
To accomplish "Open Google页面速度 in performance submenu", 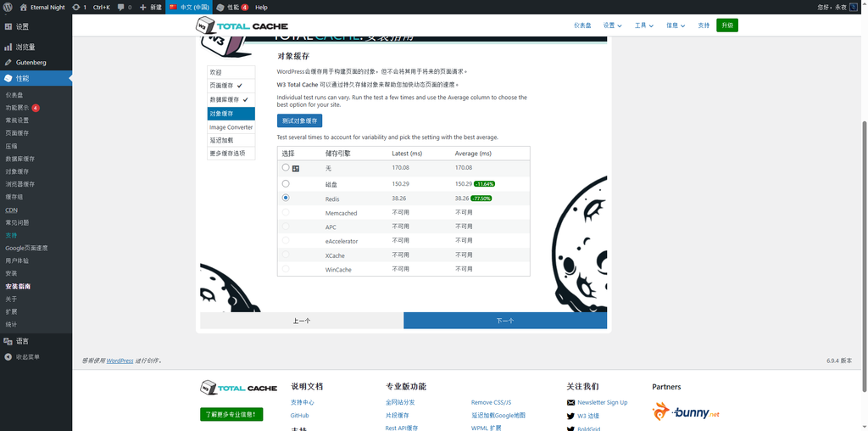I will (26, 249).
